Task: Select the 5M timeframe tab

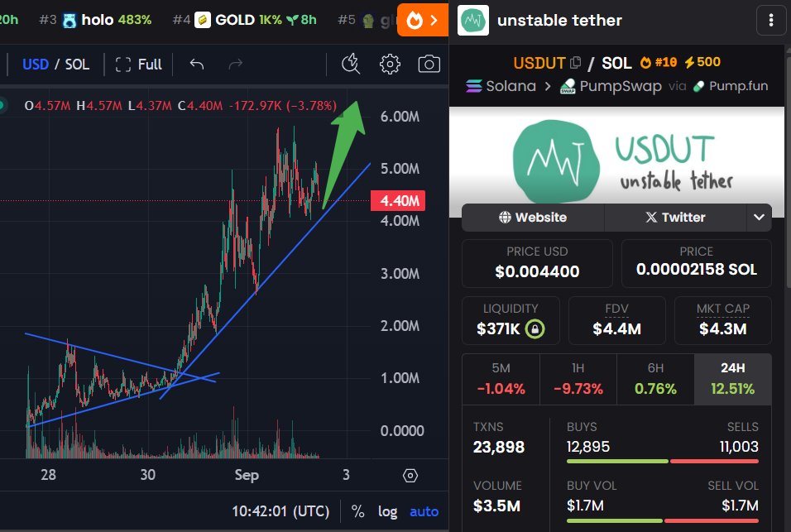Action: tap(501, 379)
